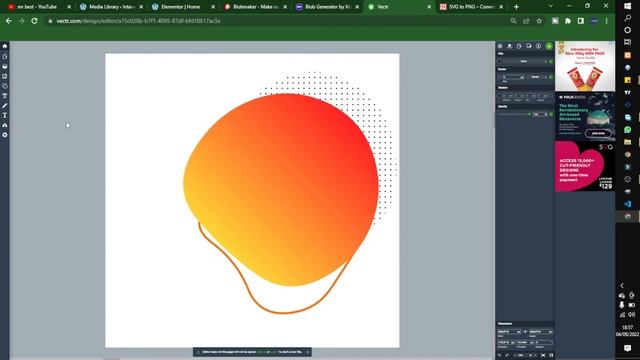Screen dimensions: 640x360
Task: Open the Fill type dropdown
Action: (525, 61)
